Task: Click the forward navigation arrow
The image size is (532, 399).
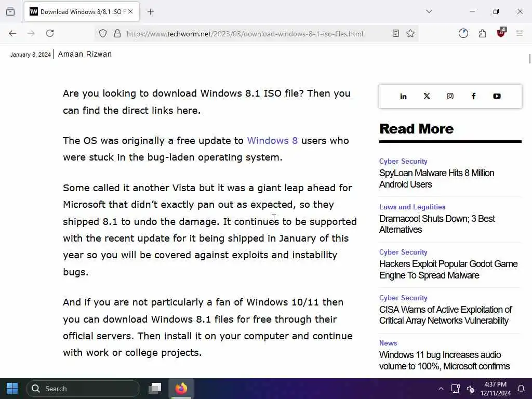Action: (x=31, y=33)
